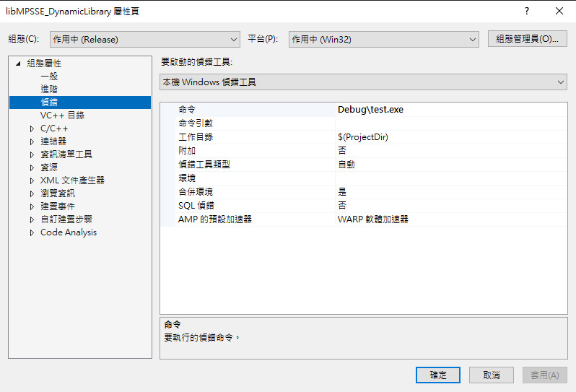Screen dimensions: 576x392
Task: Open the 平台 platform dropdown (Win32)
Action: point(383,39)
